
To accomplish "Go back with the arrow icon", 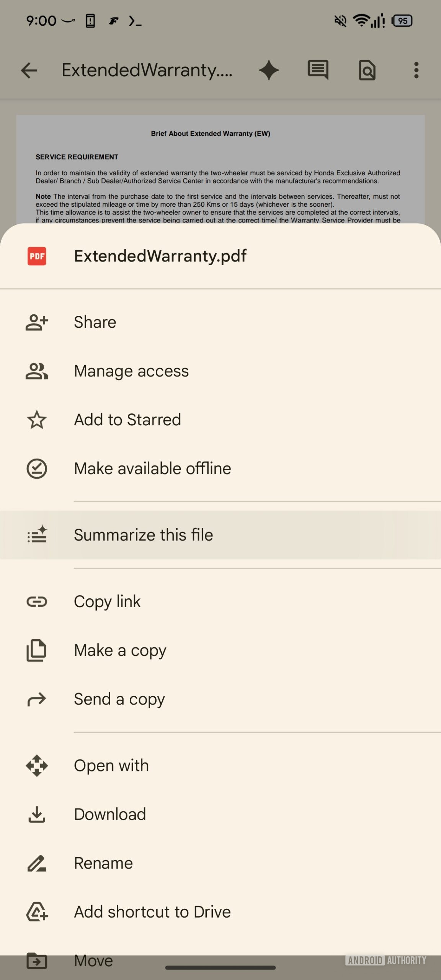I will point(29,70).
